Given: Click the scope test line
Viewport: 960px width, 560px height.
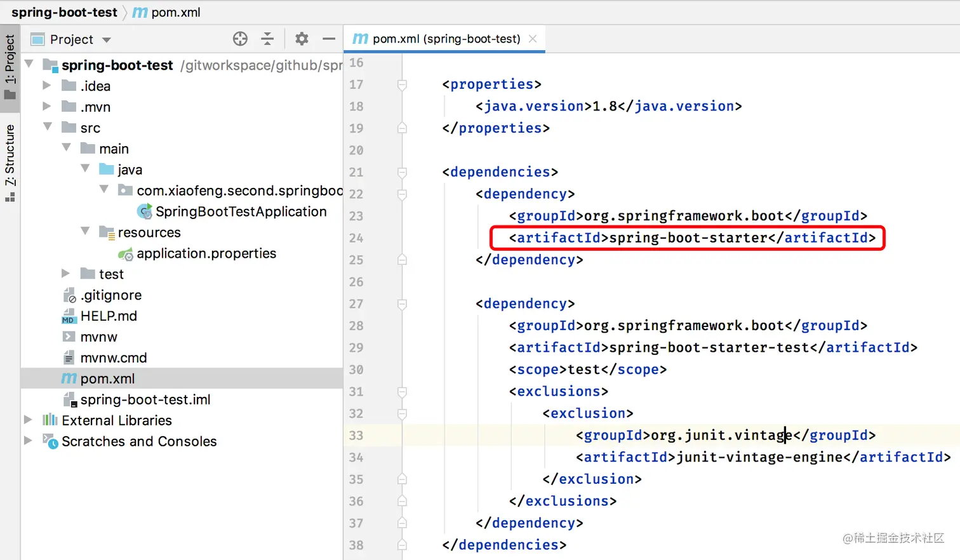Looking at the screenshot, I should pyautogui.click(x=587, y=370).
